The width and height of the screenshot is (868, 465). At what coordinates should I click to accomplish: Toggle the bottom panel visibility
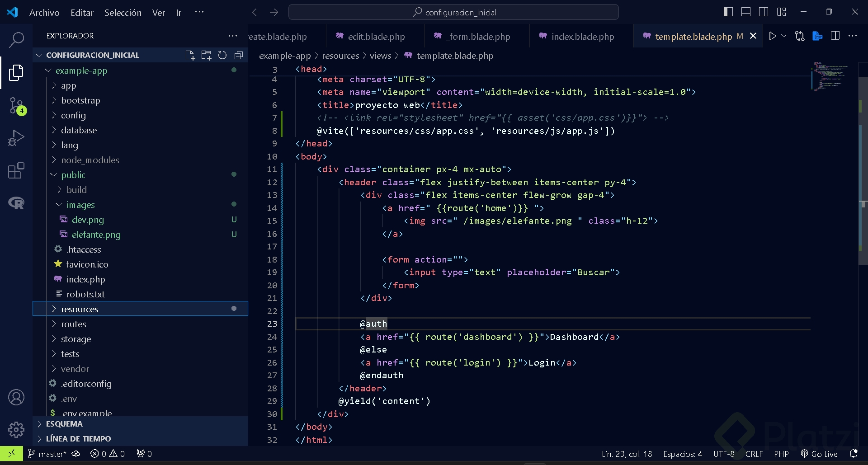[x=746, y=12]
